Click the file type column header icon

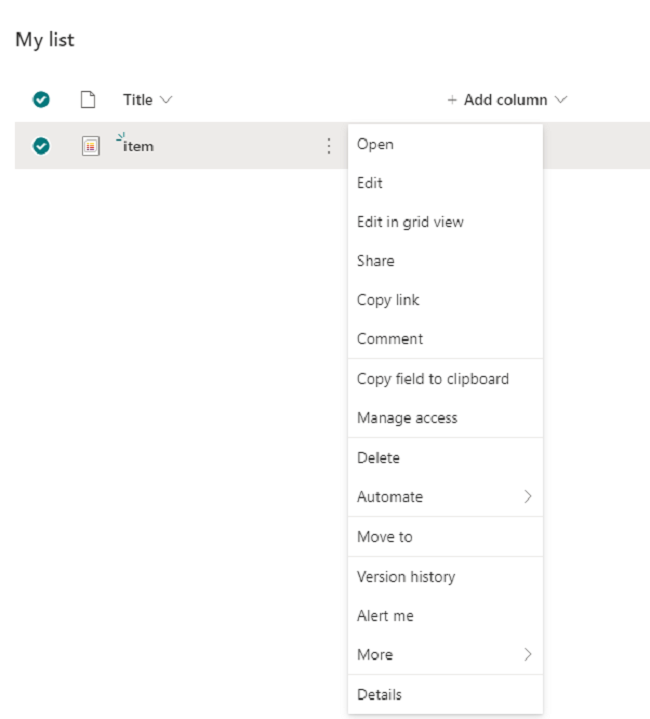point(88,100)
